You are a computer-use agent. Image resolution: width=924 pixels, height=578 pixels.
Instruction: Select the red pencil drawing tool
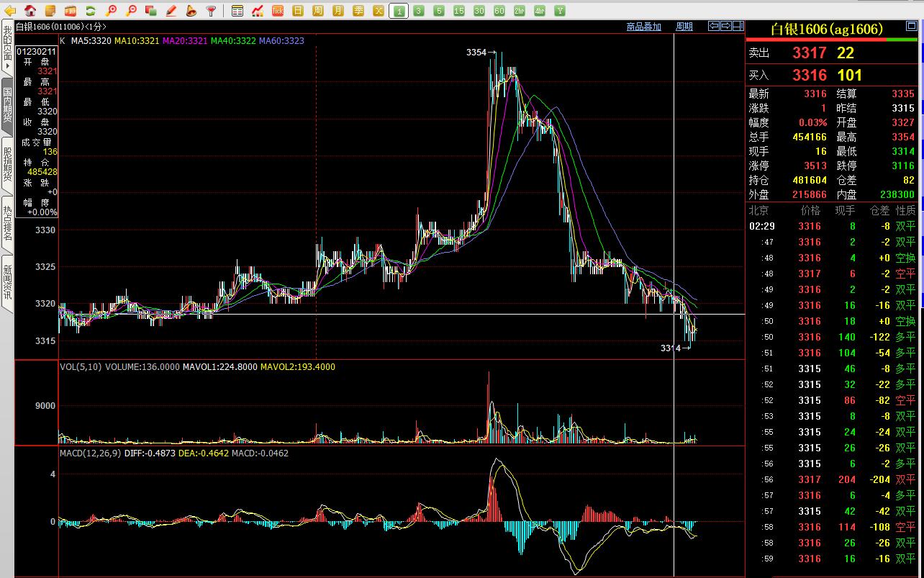click(x=171, y=11)
